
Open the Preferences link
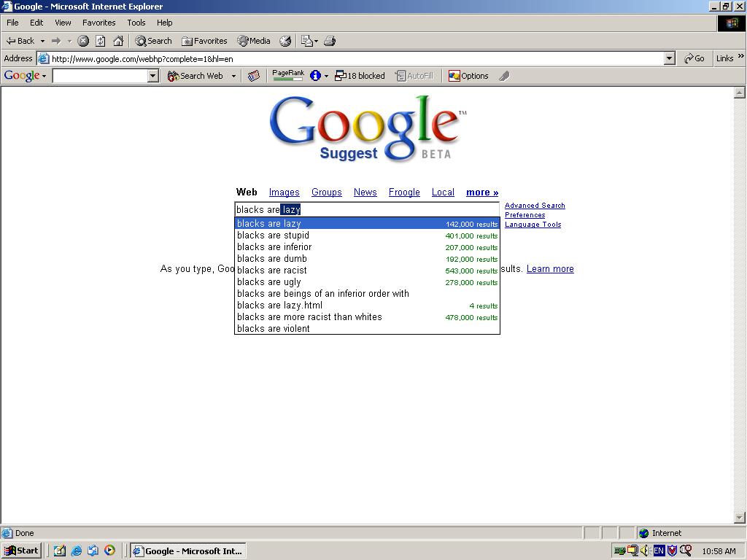(x=525, y=215)
